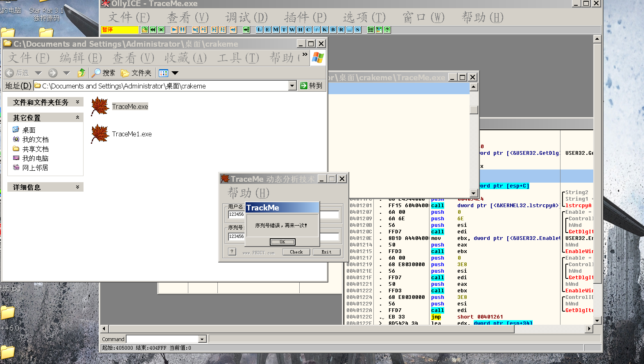
Task: Open OllyICE 选项(T) menu
Action: point(364,17)
